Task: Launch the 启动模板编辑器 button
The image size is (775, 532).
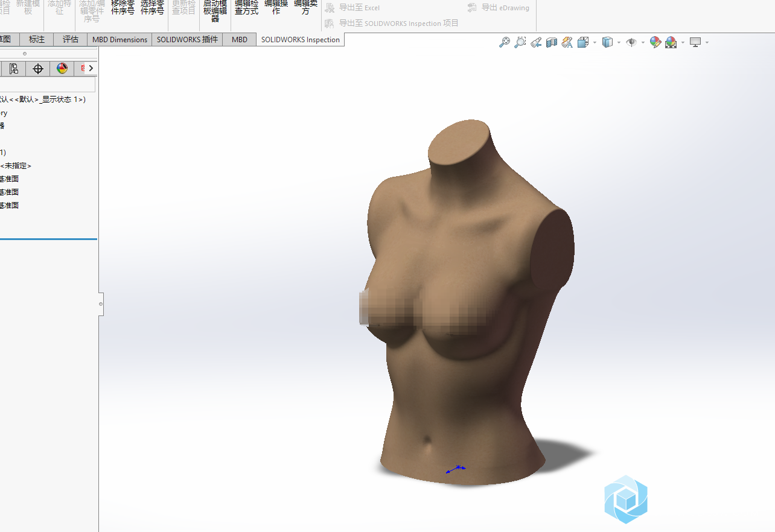Action: pos(215,11)
